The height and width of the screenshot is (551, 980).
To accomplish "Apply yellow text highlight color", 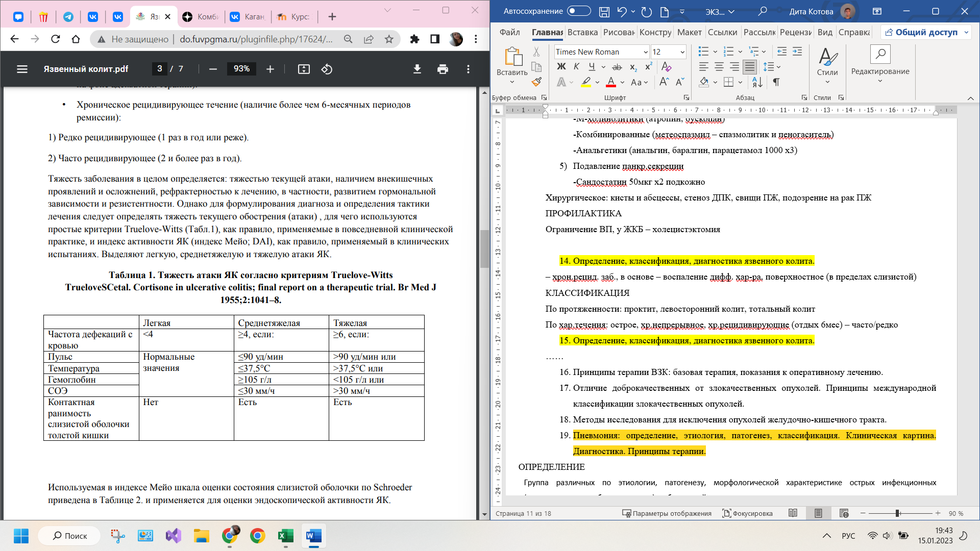I will (x=585, y=82).
